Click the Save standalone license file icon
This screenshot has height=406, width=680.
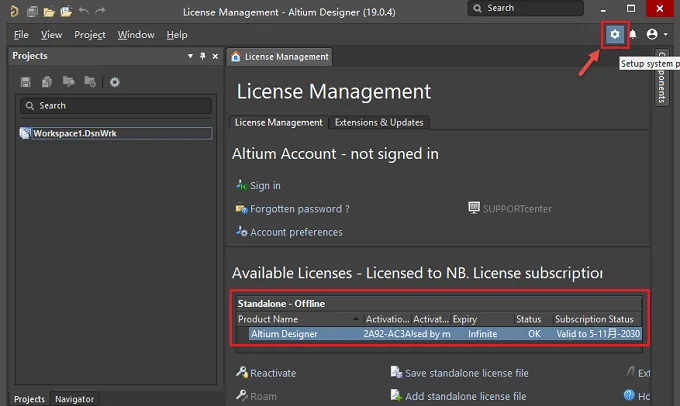tap(396, 372)
